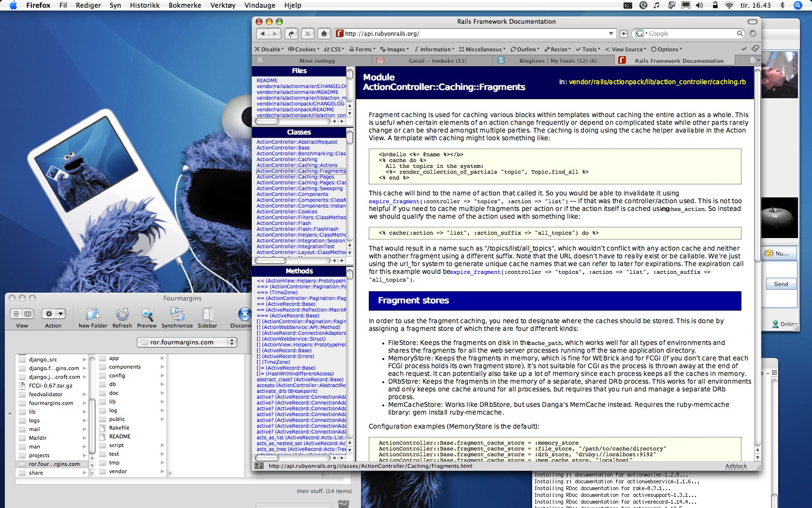Image resolution: width=812 pixels, height=508 pixels.
Task: Switch to list view in Fourmargins
Action: 16,314
